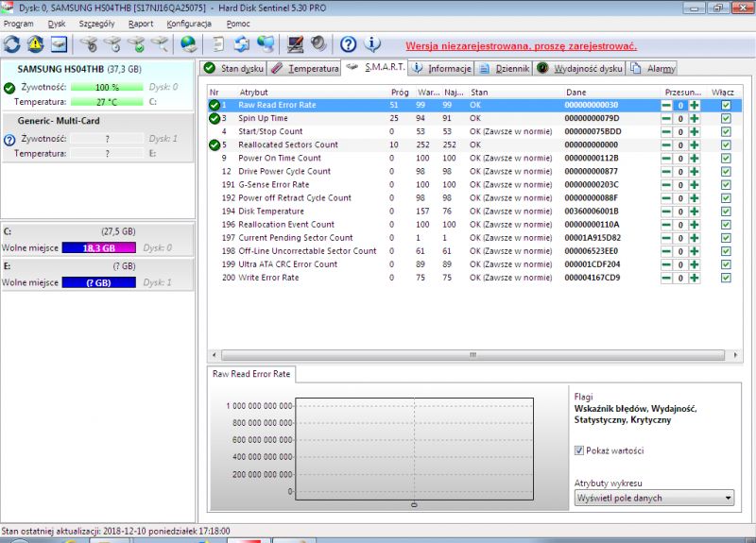The image size is (756, 543).
Task: Click the green plus for Current Pending Sector Count
Action: [x=695, y=238]
